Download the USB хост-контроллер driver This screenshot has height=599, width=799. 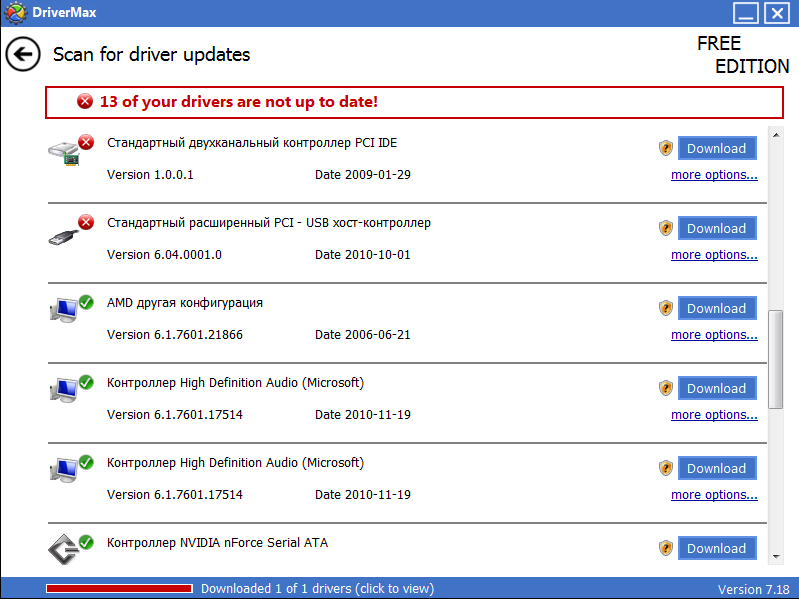(x=717, y=228)
